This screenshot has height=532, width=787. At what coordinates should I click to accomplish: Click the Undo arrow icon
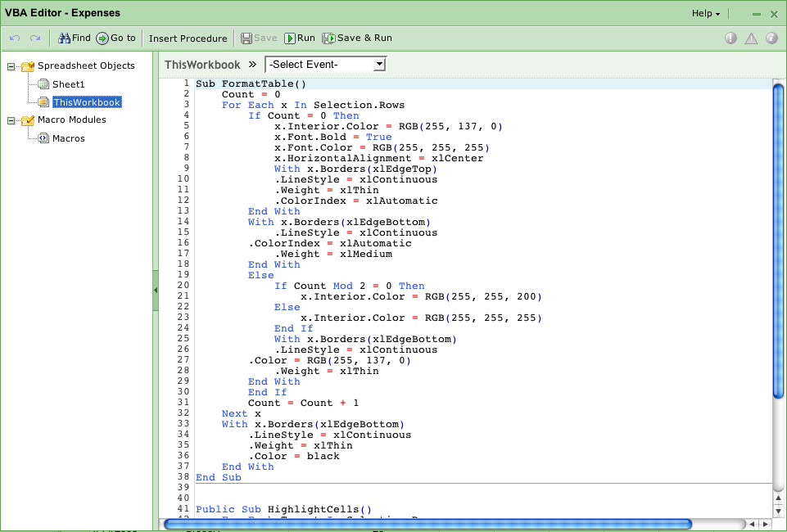(15, 38)
